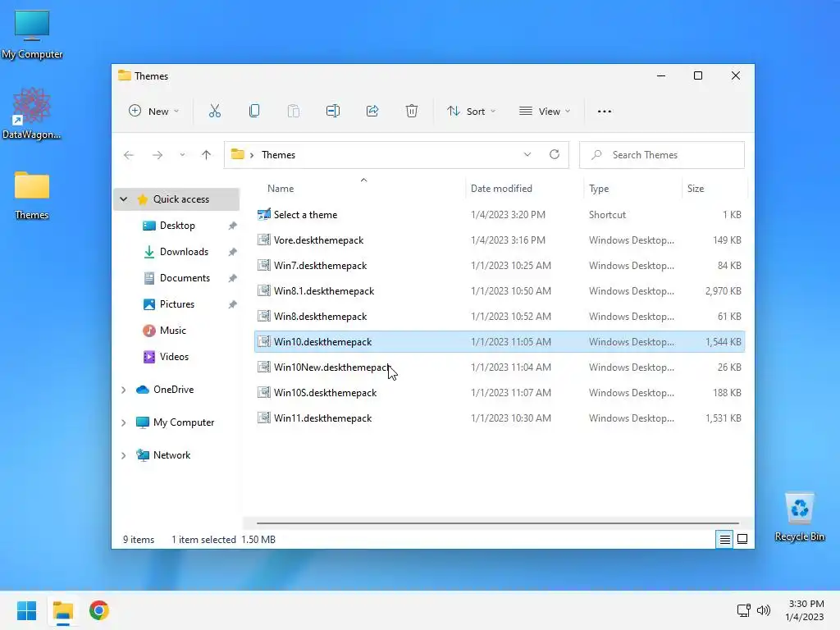Image resolution: width=840 pixels, height=630 pixels.
Task: Select Win10S.deskthemepack file
Action: tap(500, 393)
